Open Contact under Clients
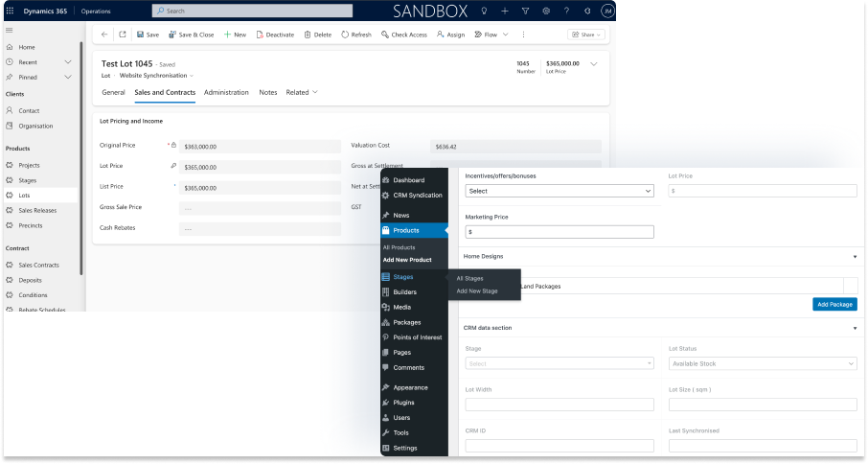868x464 pixels. pos(29,111)
